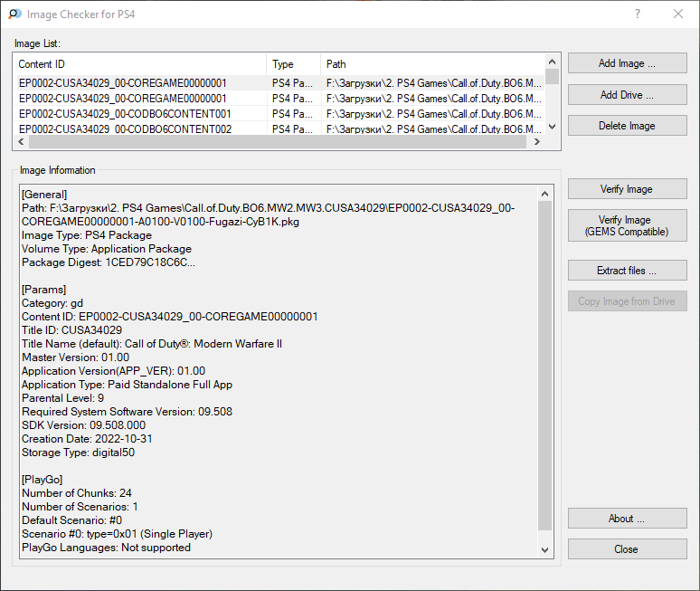Click the '[PlayGo]' section heading
Image resolution: width=700 pixels, height=591 pixels.
[42, 480]
